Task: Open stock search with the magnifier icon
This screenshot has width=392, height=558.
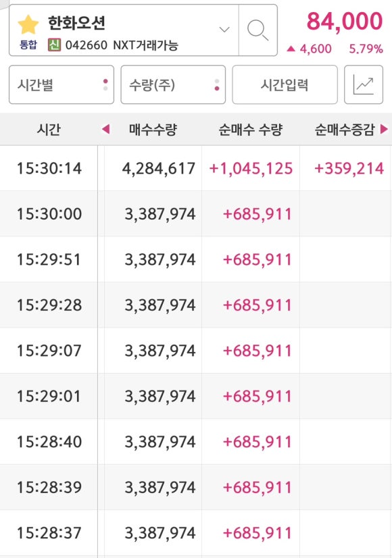Action: [x=258, y=30]
